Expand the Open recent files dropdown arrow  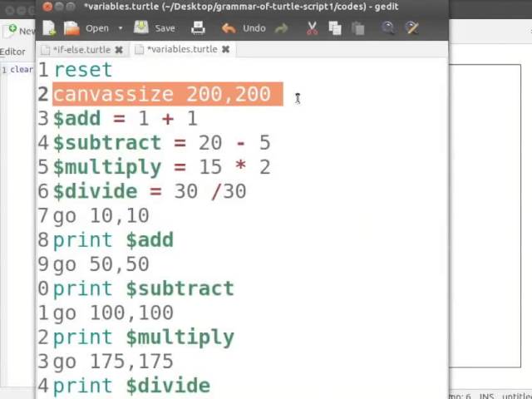pos(120,28)
